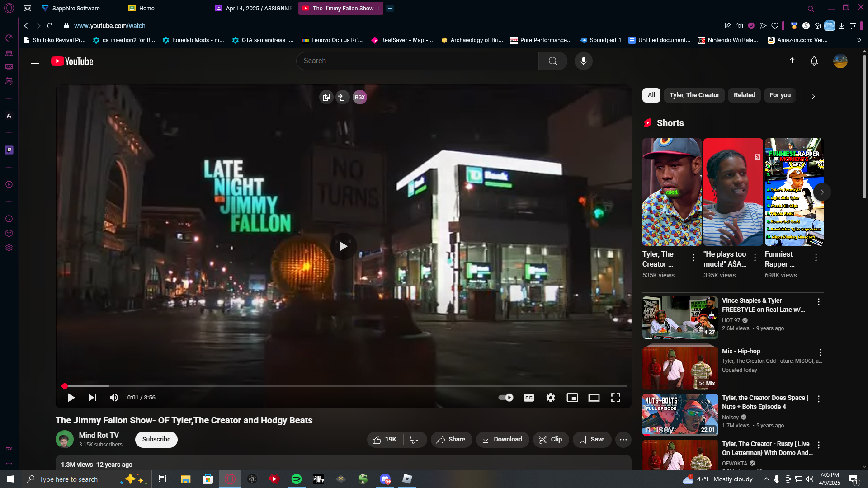Select the Tyler, The Creator filter chip

click(x=694, y=95)
